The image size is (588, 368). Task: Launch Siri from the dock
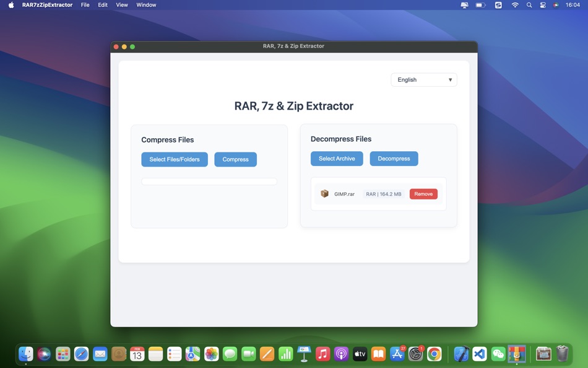tap(44, 354)
